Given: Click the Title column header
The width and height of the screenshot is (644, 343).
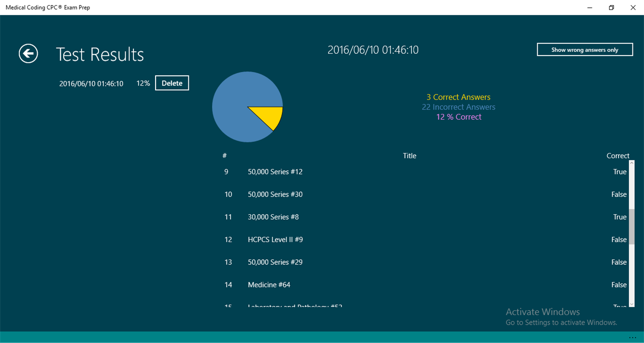Looking at the screenshot, I should [x=409, y=155].
